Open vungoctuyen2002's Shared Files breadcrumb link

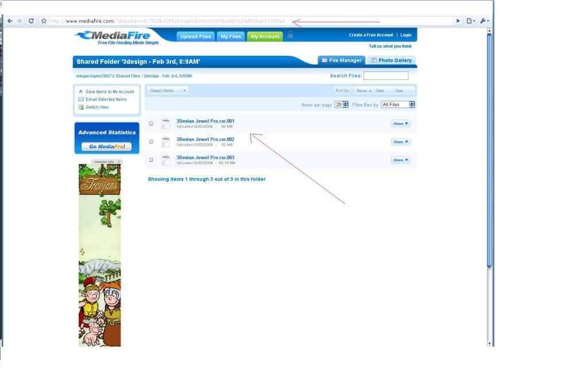108,76
